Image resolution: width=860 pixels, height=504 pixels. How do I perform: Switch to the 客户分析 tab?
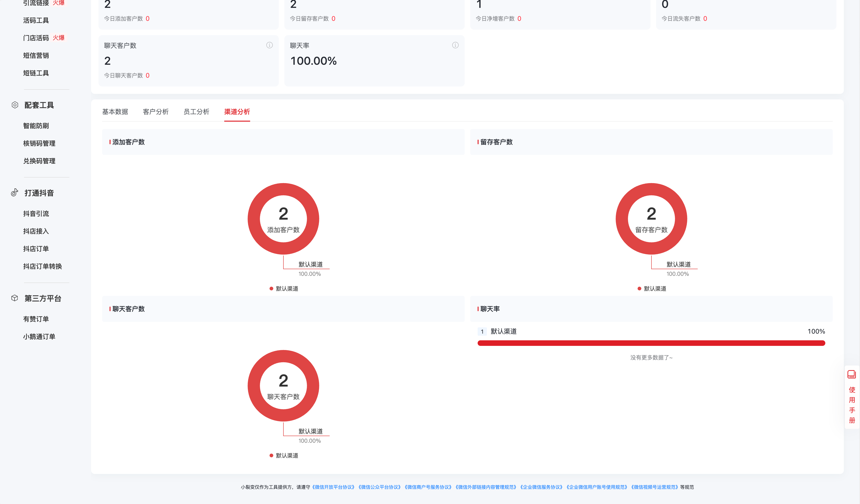[x=156, y=112]
